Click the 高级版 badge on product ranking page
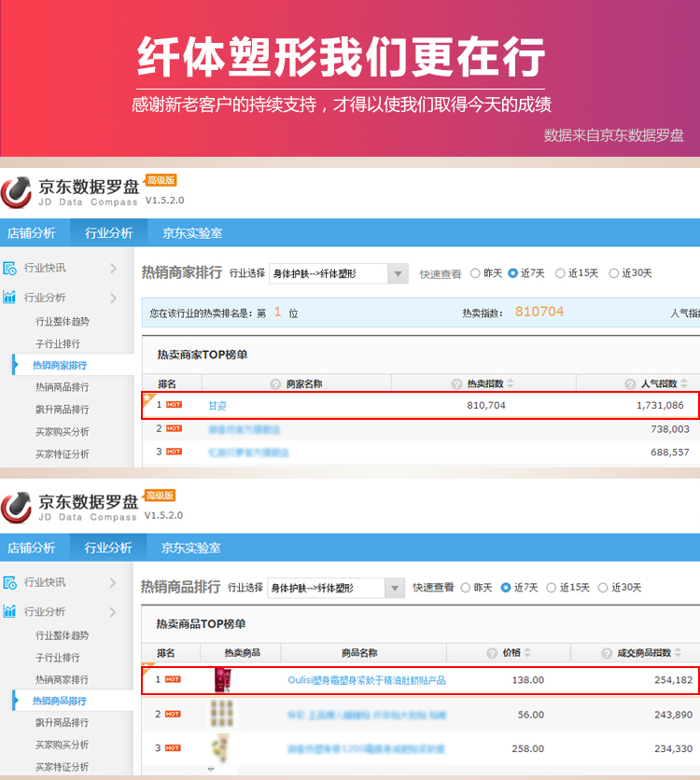The image size is (700, 780). tap(160, 495)
